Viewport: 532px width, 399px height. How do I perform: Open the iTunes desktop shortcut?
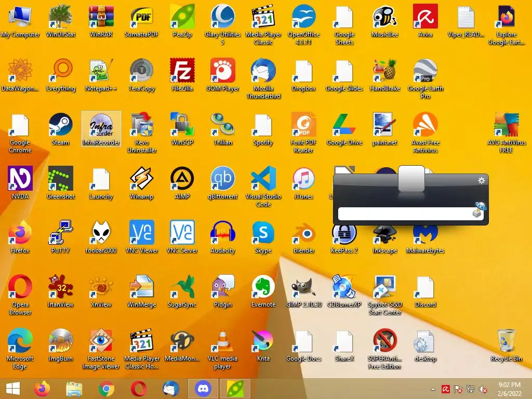pos(303,183)
